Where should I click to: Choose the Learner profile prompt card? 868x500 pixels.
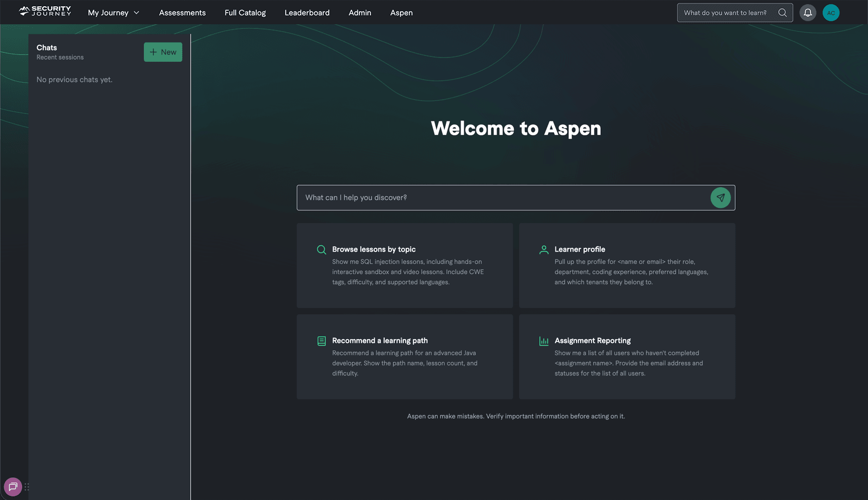(x=627, y=266)
